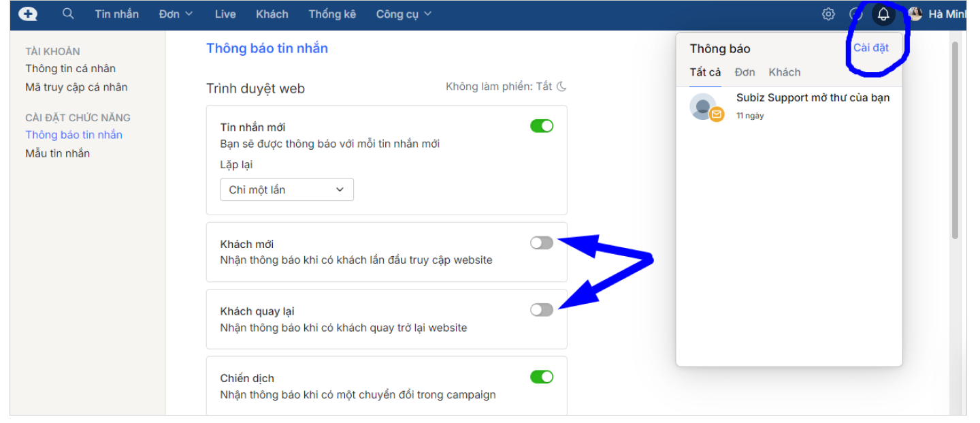Click the Subiz logo icon

tap(29, 14)
